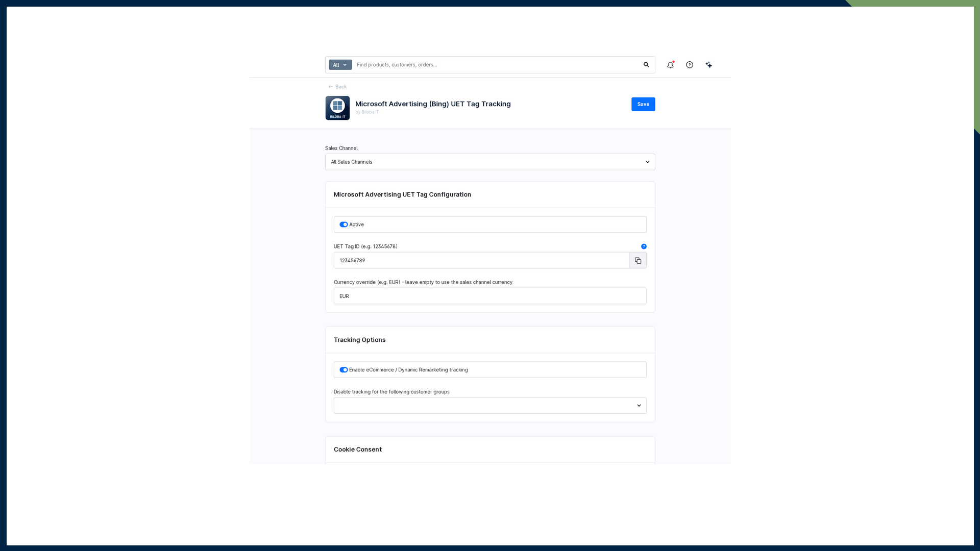The image size is (980, 551).
Task: Click the Disable tracking for customer groups label
Action: click(x=391, y=392)
